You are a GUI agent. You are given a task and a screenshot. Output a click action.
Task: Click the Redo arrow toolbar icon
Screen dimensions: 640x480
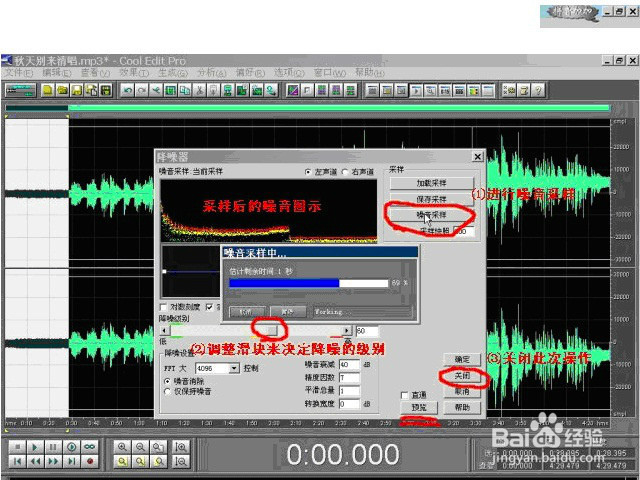coord(142,90)
